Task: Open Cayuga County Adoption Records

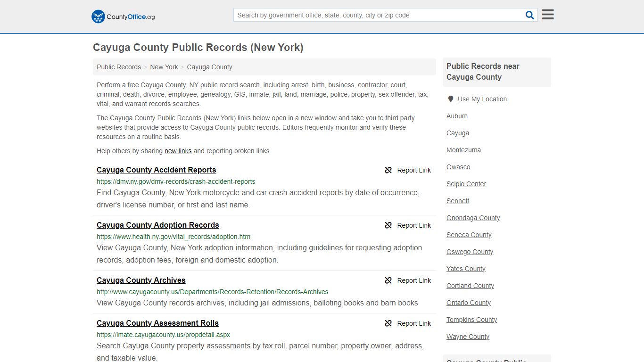Action: pyautogui.click(x=158, y=225)
